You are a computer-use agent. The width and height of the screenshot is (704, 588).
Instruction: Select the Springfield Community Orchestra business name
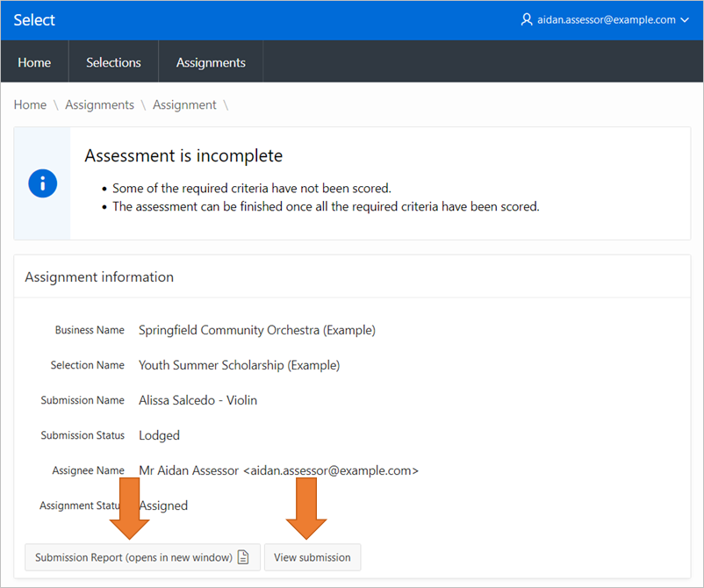[256, 330]
